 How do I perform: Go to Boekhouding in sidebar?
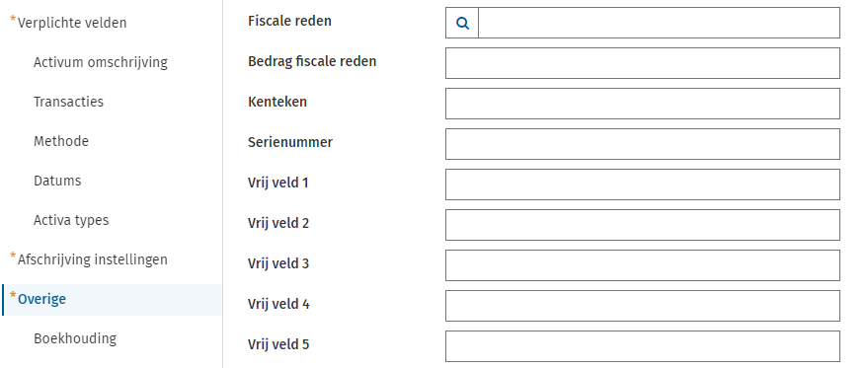75,338
